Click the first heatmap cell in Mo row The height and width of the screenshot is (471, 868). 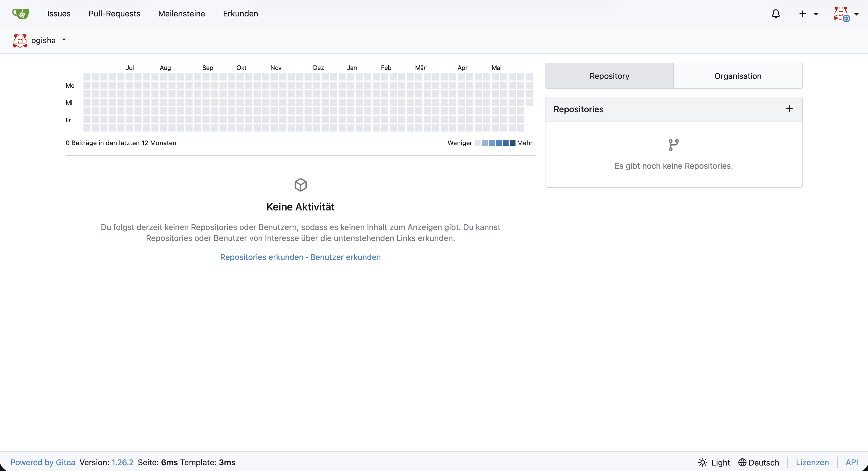click(87, 85)
